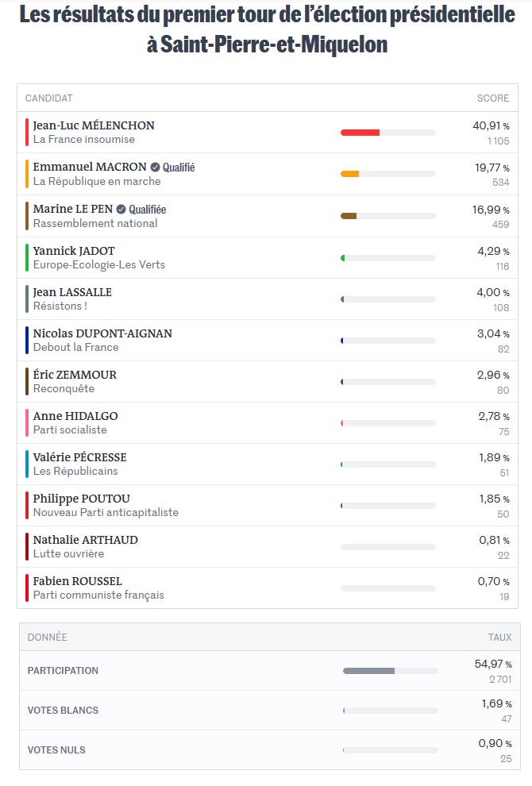
Task: Click the Philippe POUTOU candidate name
Action: point(81,499)
